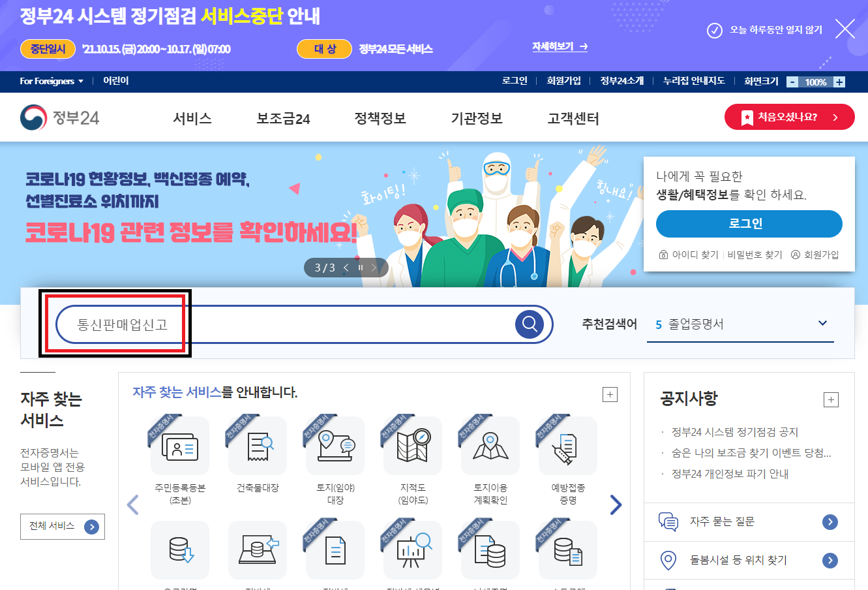Click arrow next to 자주 묻는 질문
868x590 pixels.
830,521
